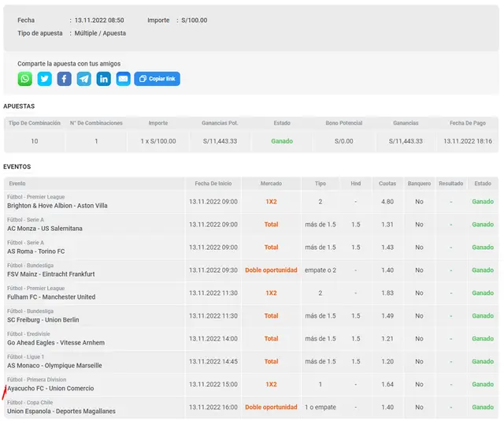504x421 pixels.
Task: Click Total market in AC Monza row
Action: [x=271, y=225]
